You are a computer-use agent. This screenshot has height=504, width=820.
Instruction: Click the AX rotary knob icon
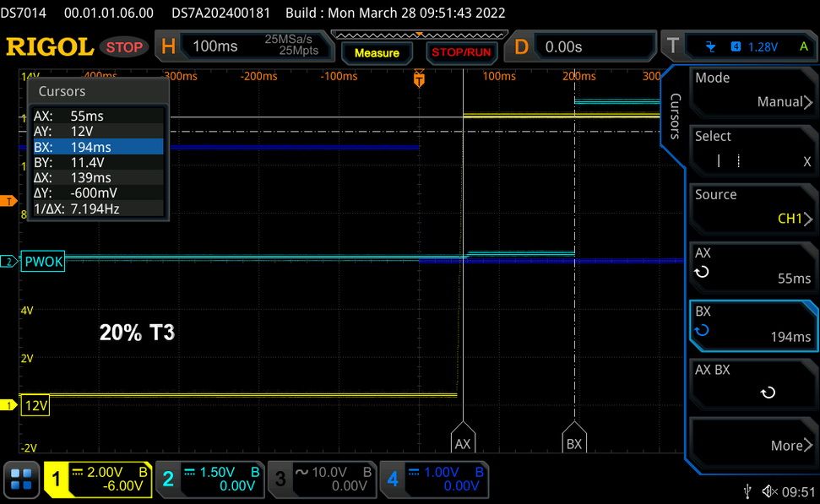point(702,272)
